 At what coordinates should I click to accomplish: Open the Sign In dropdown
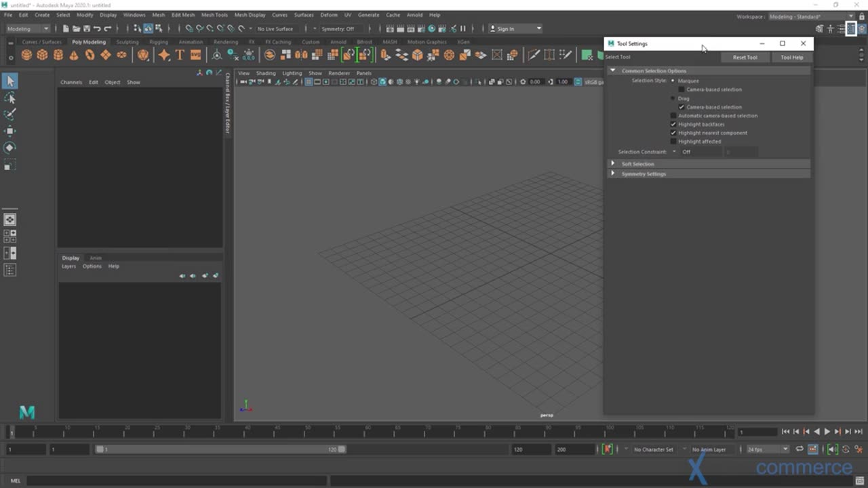tap(515, 28)
